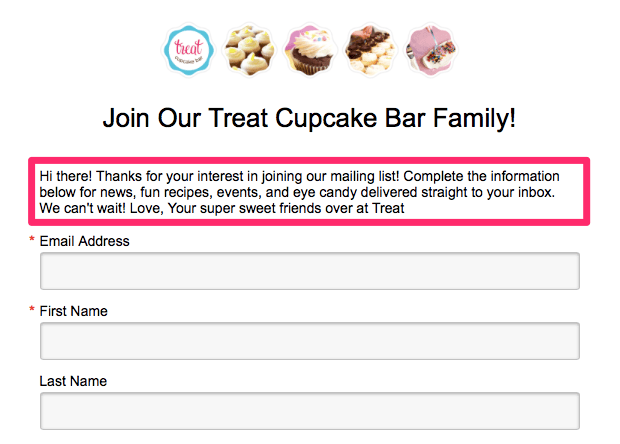Choose the chocolate and vanilla mini cupcakes photo
Image resolution: width=620 pixels, height=444 pixels.
370,50
